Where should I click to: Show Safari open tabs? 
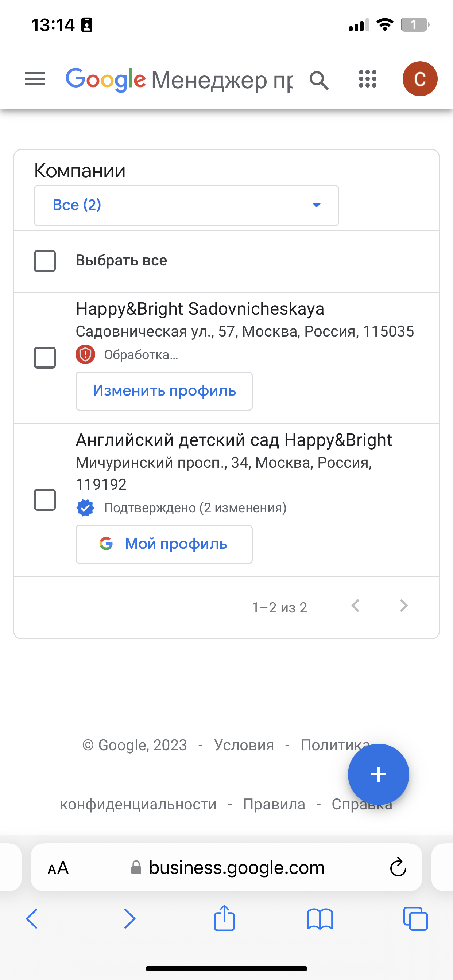tap(415, 919)
